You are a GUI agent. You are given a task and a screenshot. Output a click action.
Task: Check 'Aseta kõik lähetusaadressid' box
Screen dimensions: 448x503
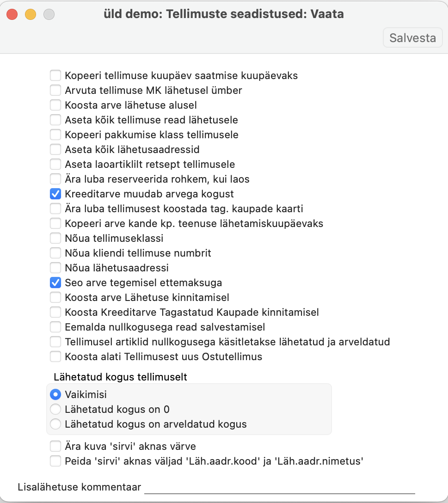(x=55, y=149)
